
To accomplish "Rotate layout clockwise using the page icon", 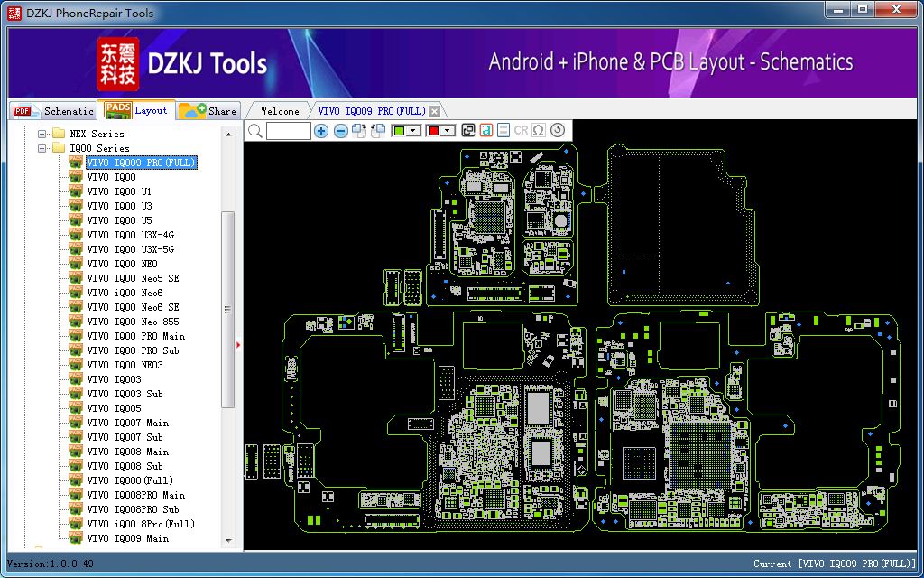I will tap(358, 131).
